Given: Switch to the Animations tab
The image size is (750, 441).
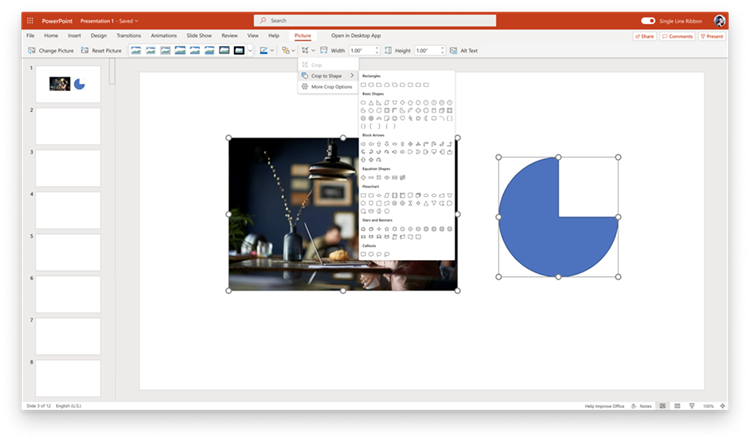Looking at the screenshot, I should click(x=164, y=35).
